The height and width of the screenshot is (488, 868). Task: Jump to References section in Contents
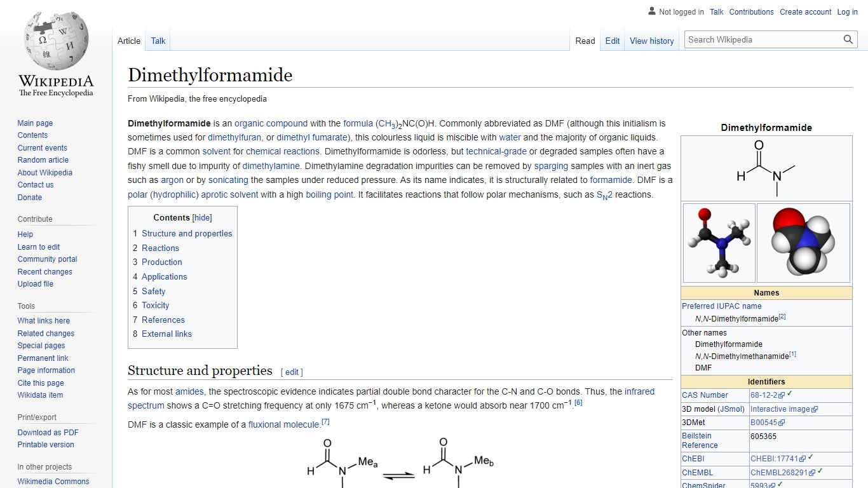click(x=163, y=320)
